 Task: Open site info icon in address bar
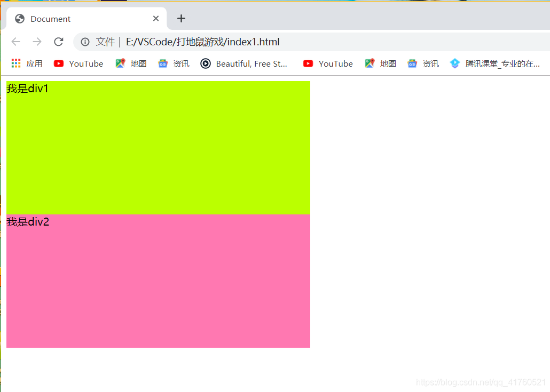point(85,42)
